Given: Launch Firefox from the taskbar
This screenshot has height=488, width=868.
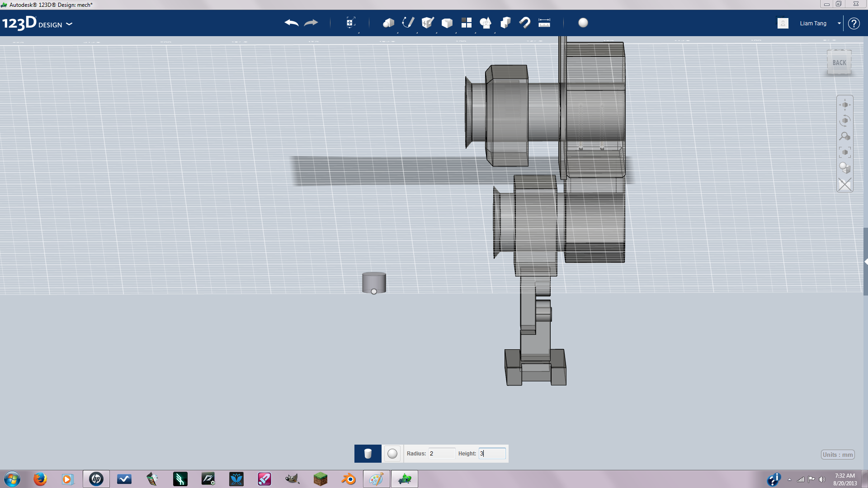Looking at the screenshot, I should click(40, 479).
